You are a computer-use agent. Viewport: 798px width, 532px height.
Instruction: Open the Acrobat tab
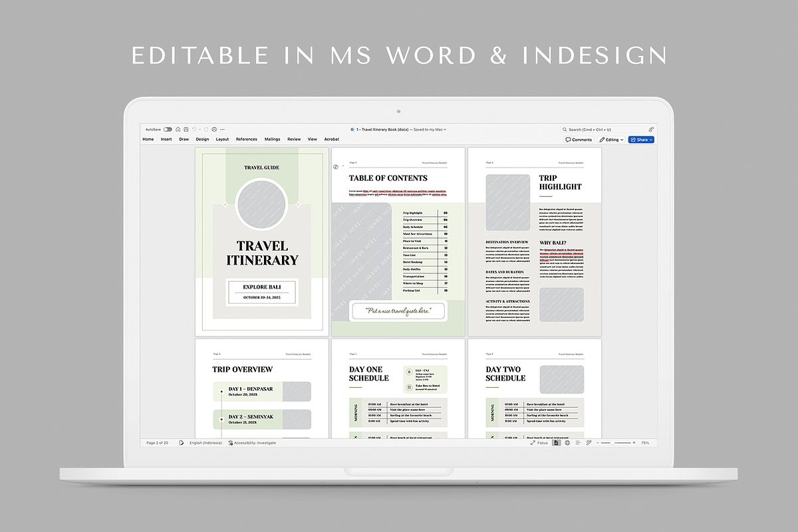(x=331, y=140)
